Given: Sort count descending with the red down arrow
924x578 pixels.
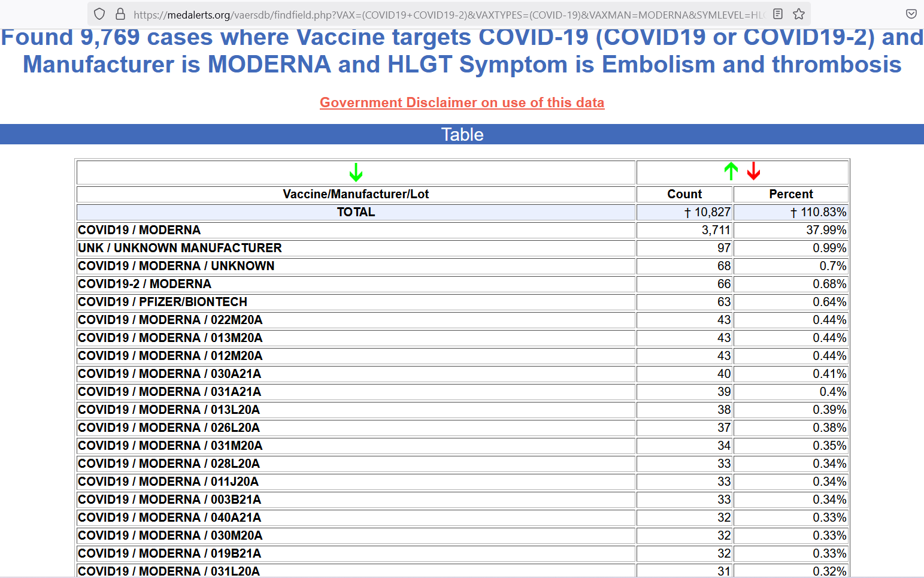Looking at the screenshot, I should (753, 171).
